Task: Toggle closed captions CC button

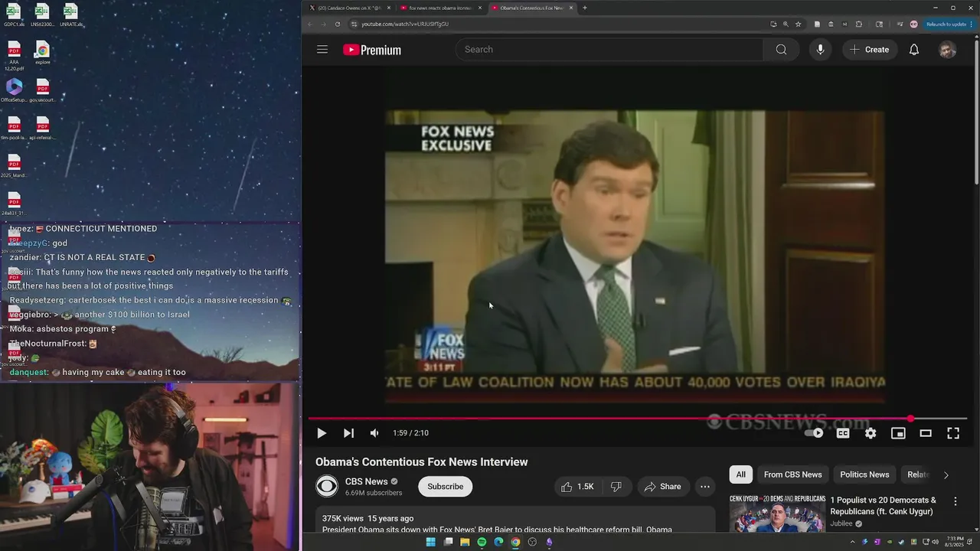Action: pyautogui.click(x=843, y=433)
